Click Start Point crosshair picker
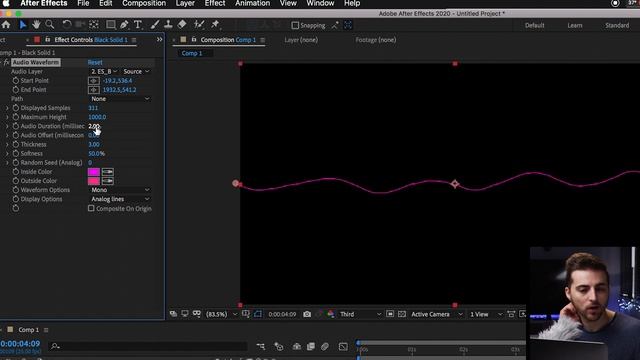 tap(93, 81)
